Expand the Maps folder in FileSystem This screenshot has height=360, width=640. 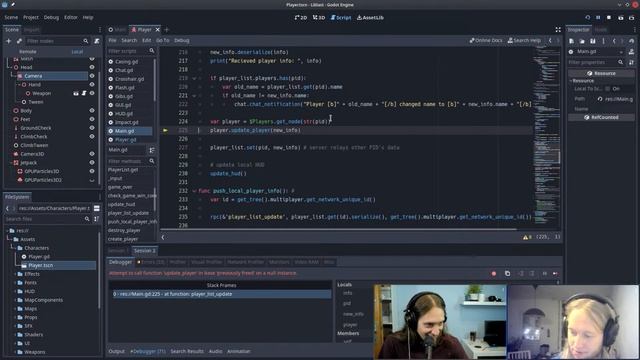pyautogui.click(x=15, y=309)
